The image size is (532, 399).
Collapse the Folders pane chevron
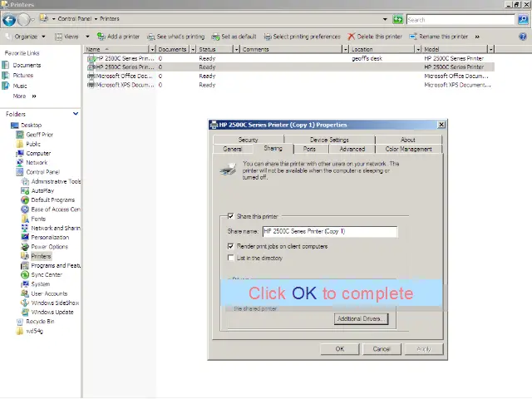click(x=76, y=114)
